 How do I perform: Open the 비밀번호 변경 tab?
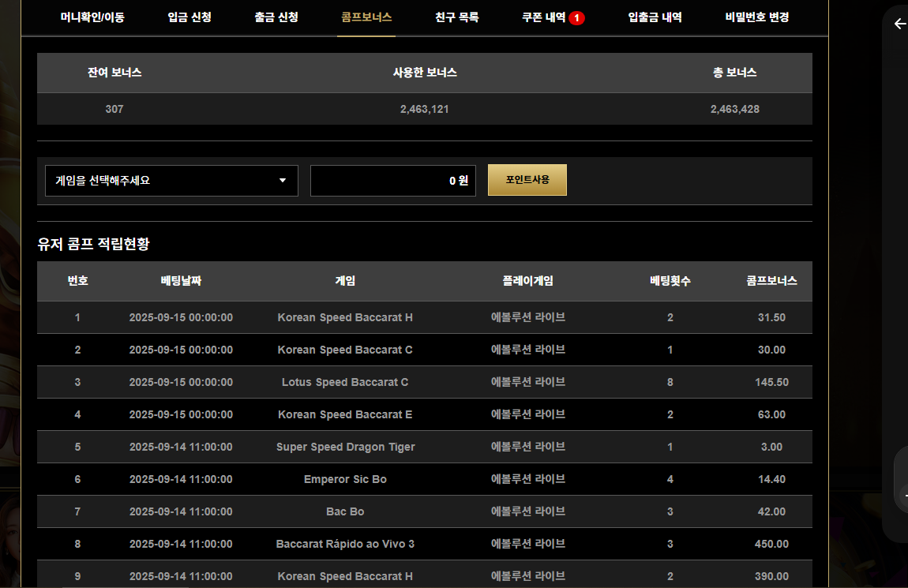coord(757,17)
